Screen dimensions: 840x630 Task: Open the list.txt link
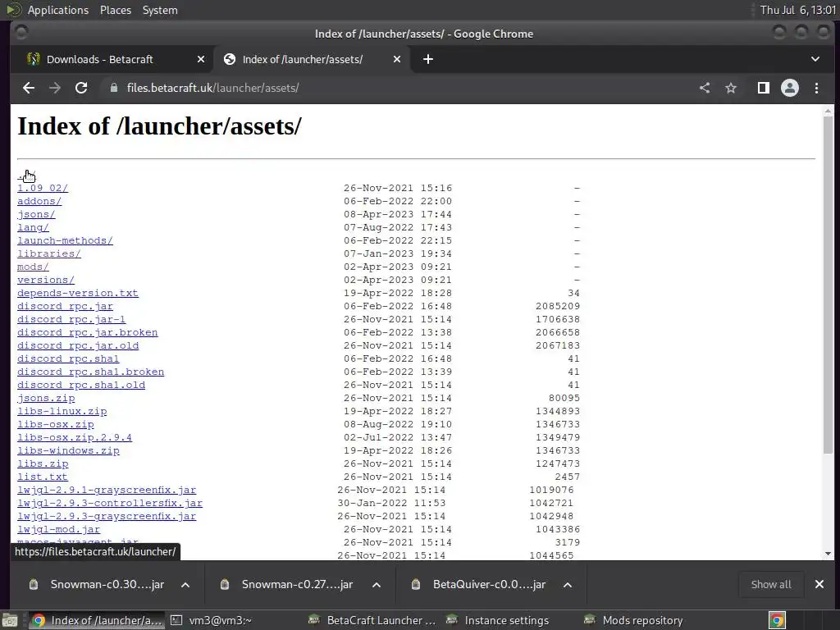(43, 477)
